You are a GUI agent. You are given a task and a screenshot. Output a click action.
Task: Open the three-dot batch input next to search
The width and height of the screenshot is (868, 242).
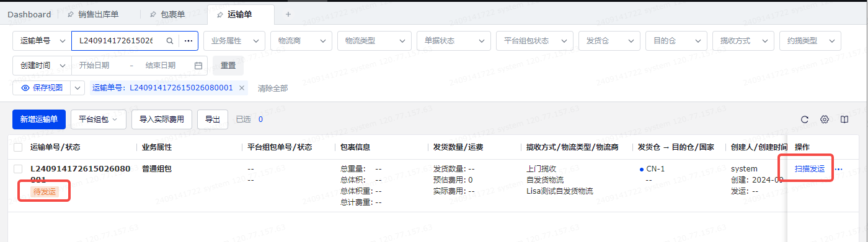(188, 40)
